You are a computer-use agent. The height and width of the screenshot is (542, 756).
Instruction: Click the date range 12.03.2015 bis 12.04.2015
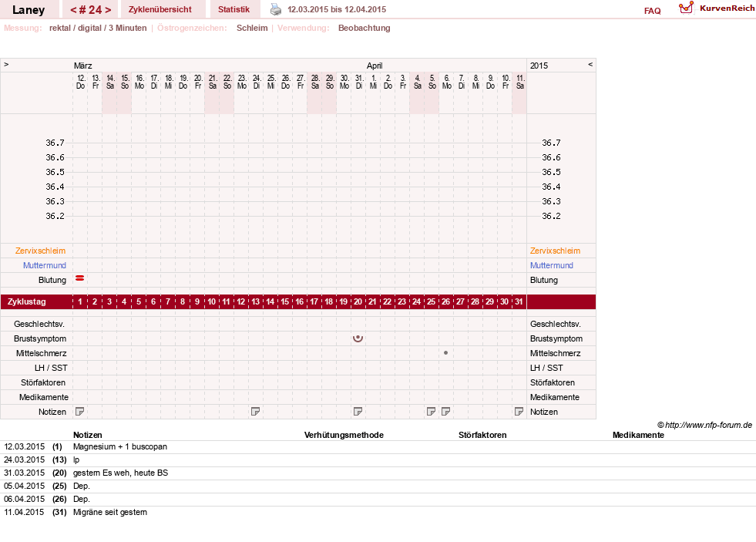tap(337, 10)
